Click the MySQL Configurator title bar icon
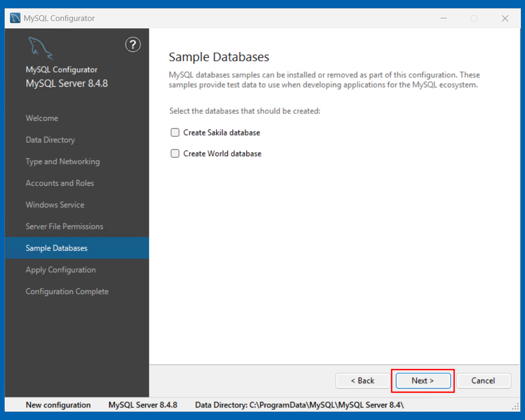 click(15, 18)
